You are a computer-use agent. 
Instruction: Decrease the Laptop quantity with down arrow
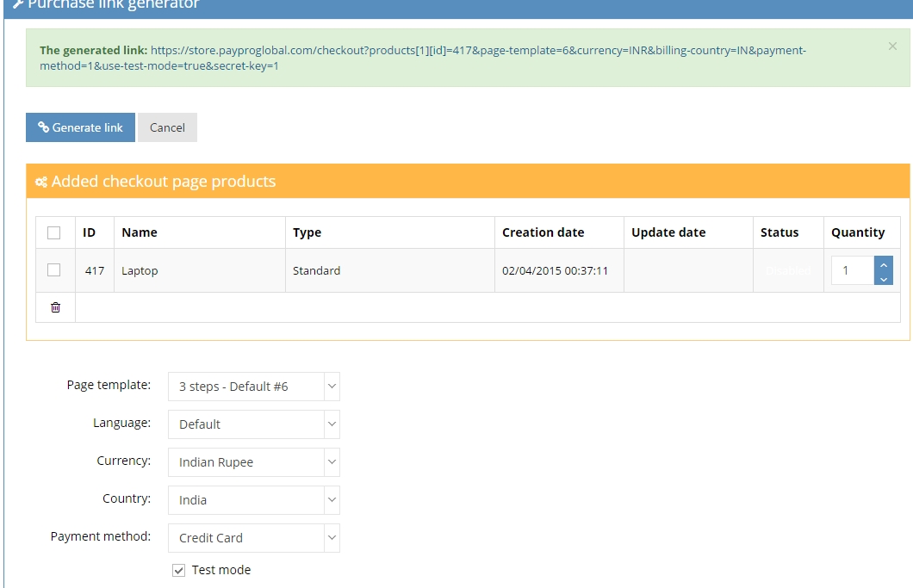click(884, 278)
